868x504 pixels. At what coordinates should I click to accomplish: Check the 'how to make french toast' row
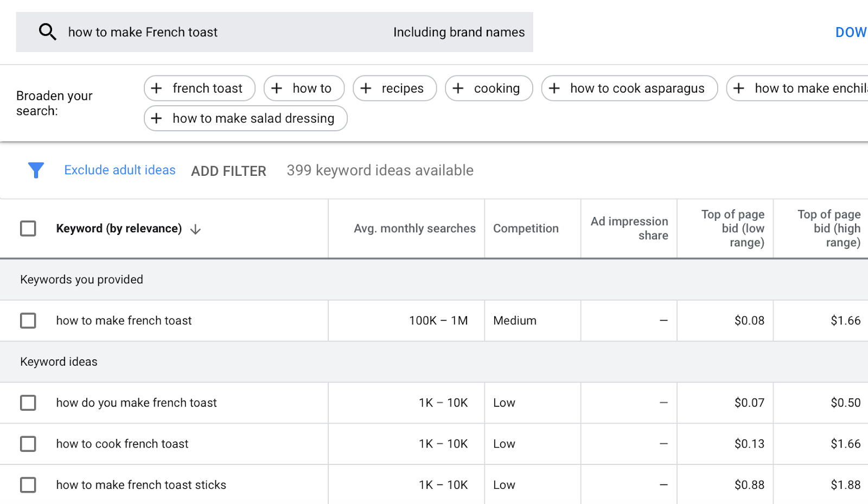coord(28,321)
